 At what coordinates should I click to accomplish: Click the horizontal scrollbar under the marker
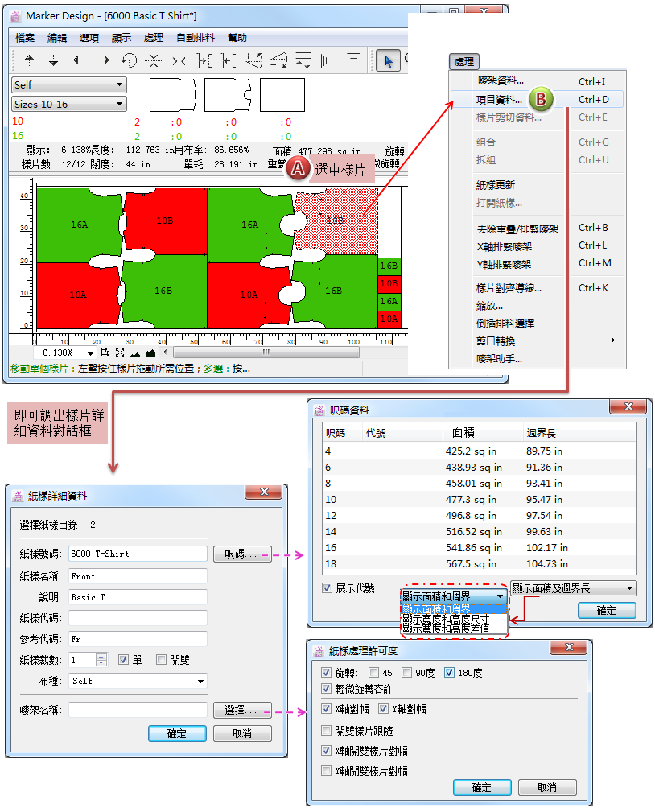[266, 352]
